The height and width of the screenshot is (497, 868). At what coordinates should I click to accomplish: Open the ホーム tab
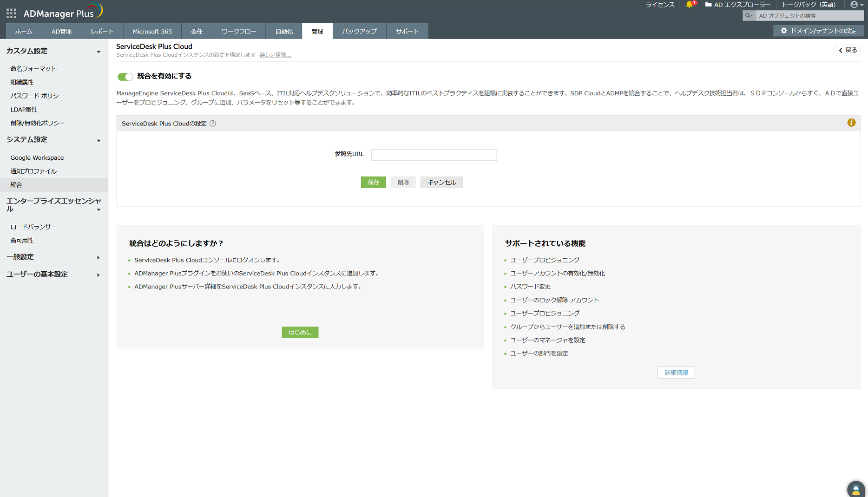tap(24, 31)
